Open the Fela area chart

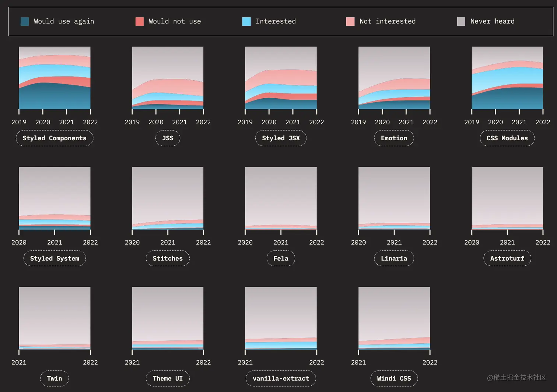[x=281, y=198]
